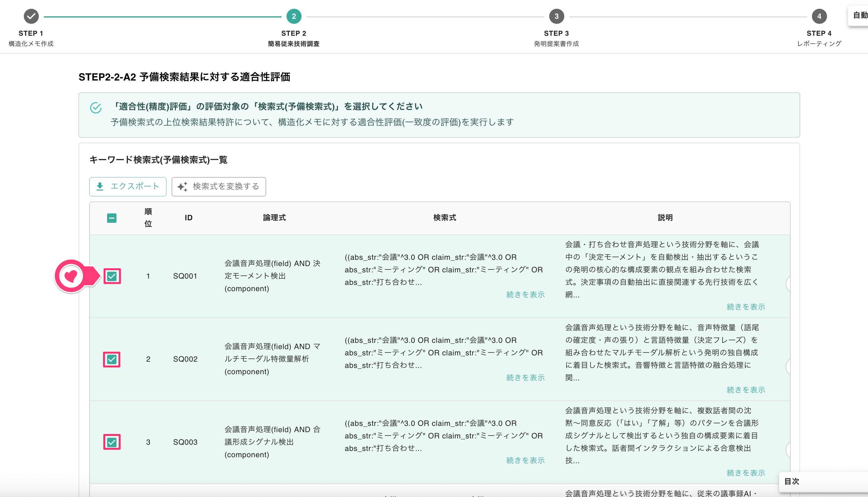Click the 説明 column header
Screen dimensions: 868x497
pos(665,218)
